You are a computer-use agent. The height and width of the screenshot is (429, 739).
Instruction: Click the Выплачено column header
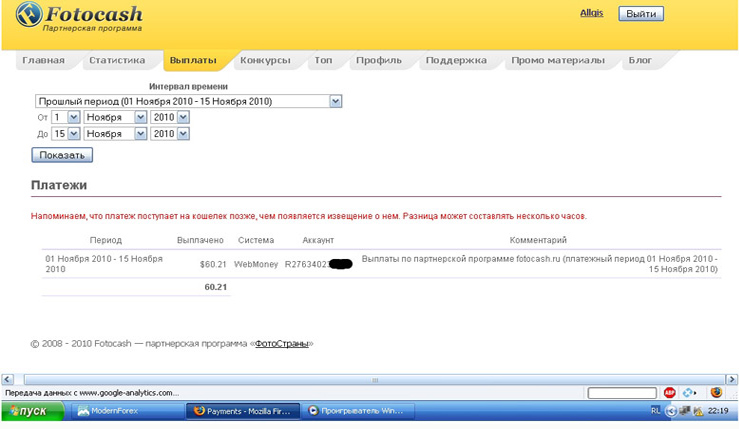pyautogui.click(x=200, y=240)
